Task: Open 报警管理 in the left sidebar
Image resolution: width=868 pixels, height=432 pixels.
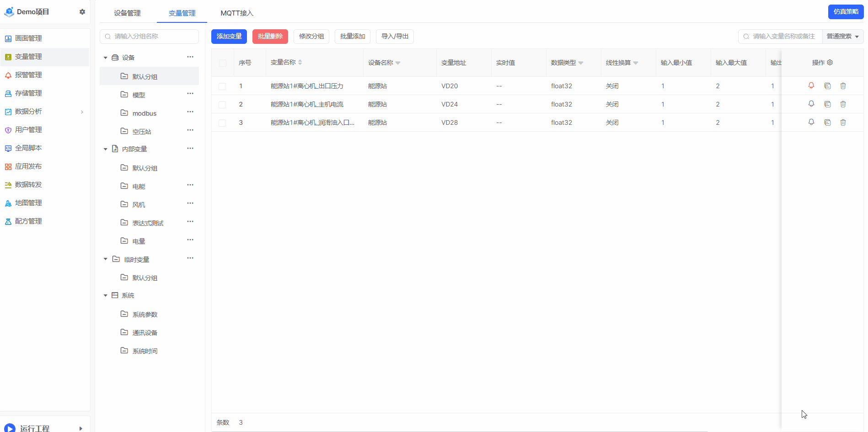Action: point(28,75)
